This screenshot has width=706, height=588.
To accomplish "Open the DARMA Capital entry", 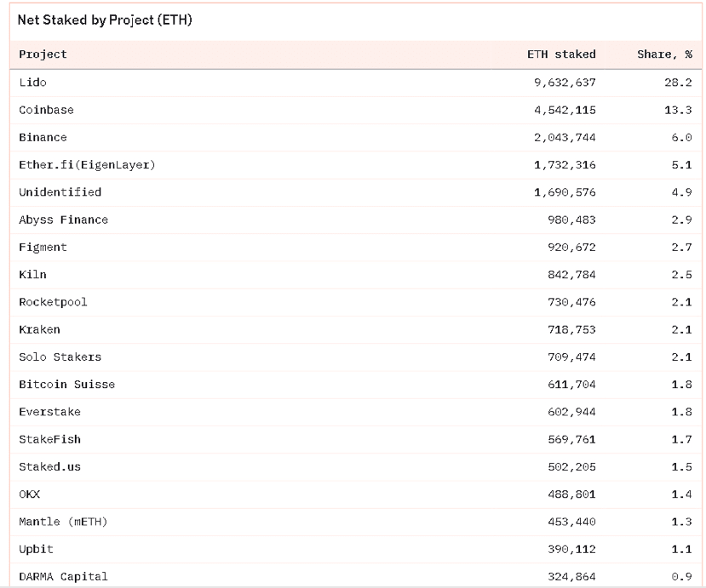I will point(64,577).
